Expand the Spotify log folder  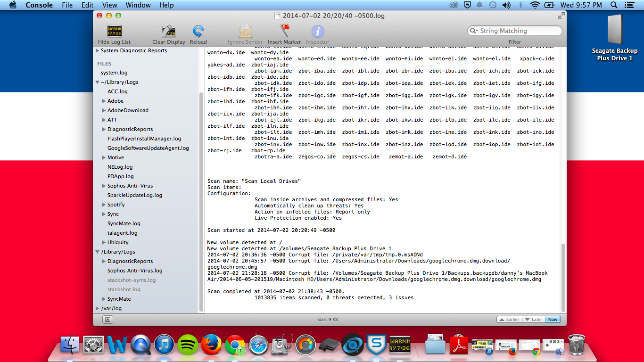point(104,205)
